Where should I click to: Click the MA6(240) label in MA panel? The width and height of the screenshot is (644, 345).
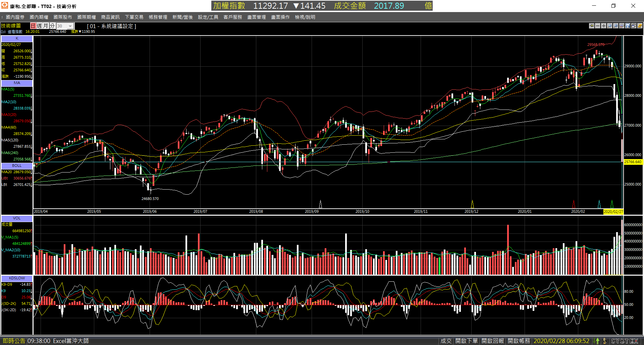(9, 153)
